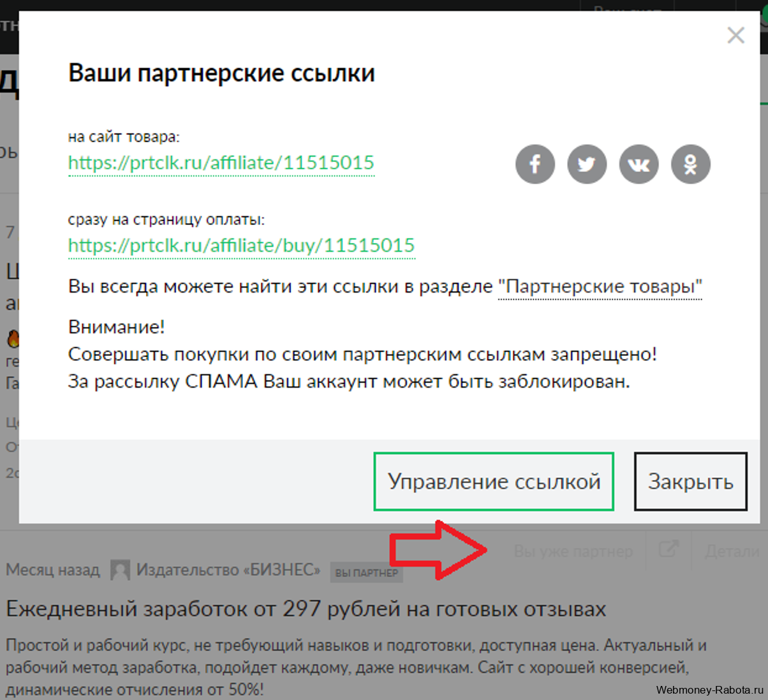Open product site link prtclk.ru/affiliate/11515015
Viewport: 768px width, 700px height.
(221, 163)
